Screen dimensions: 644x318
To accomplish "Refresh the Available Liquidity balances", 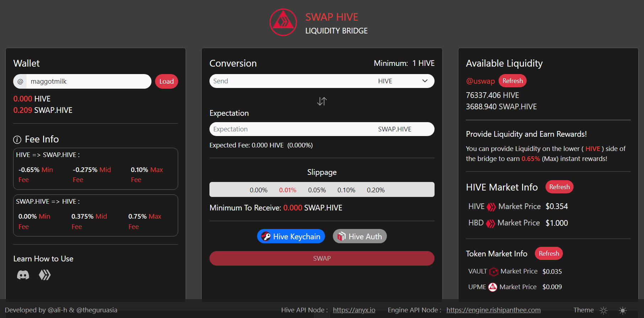I will pyautogui.click(x=512, y=81).
